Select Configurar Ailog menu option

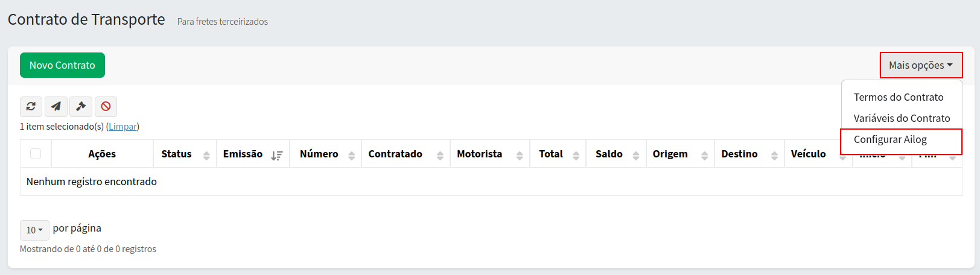[890, 139]
